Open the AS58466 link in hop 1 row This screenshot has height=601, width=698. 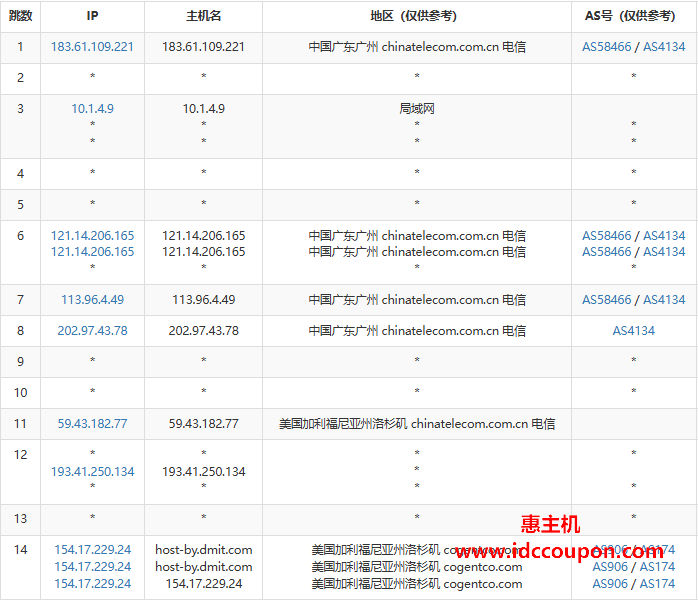(x=607, y=47)
